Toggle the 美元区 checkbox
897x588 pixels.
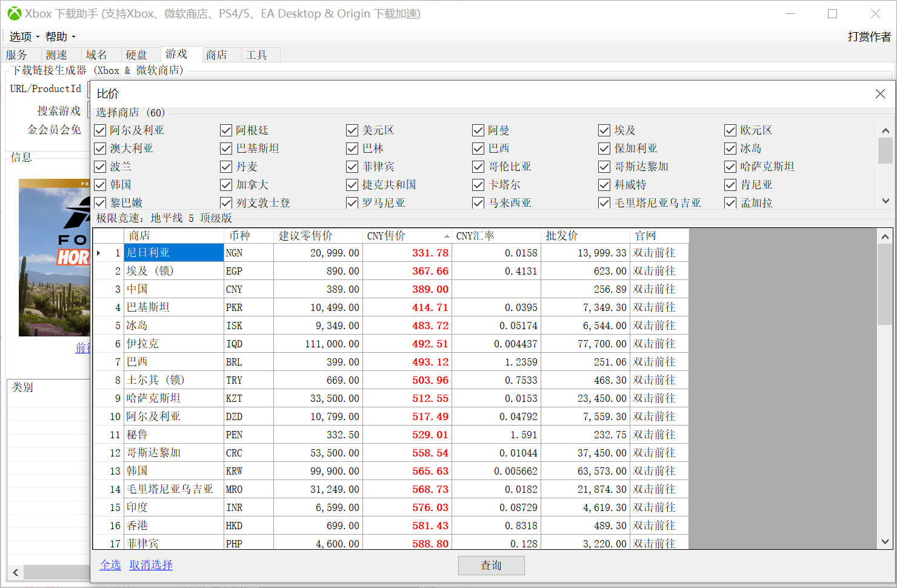(352, 130)
